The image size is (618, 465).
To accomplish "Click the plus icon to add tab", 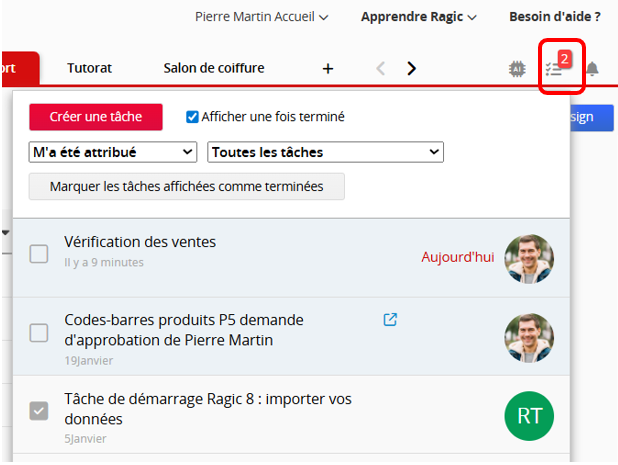I will [x=328, y=68].
